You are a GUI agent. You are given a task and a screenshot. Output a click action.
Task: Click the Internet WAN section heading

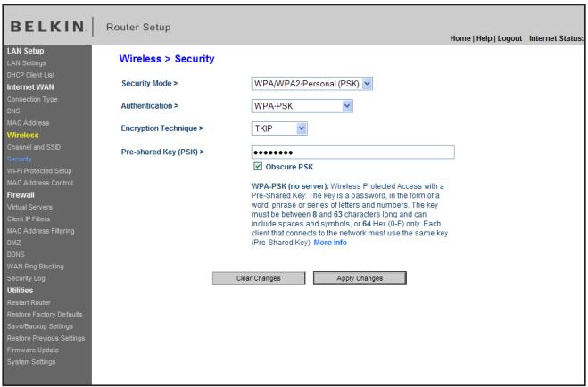click(x=30, y=86)
